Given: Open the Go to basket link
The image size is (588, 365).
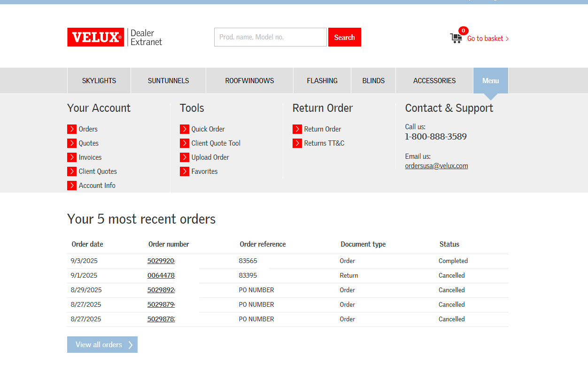Looking at the screenshot, I should pyautogui.click(x=487, y=39).
